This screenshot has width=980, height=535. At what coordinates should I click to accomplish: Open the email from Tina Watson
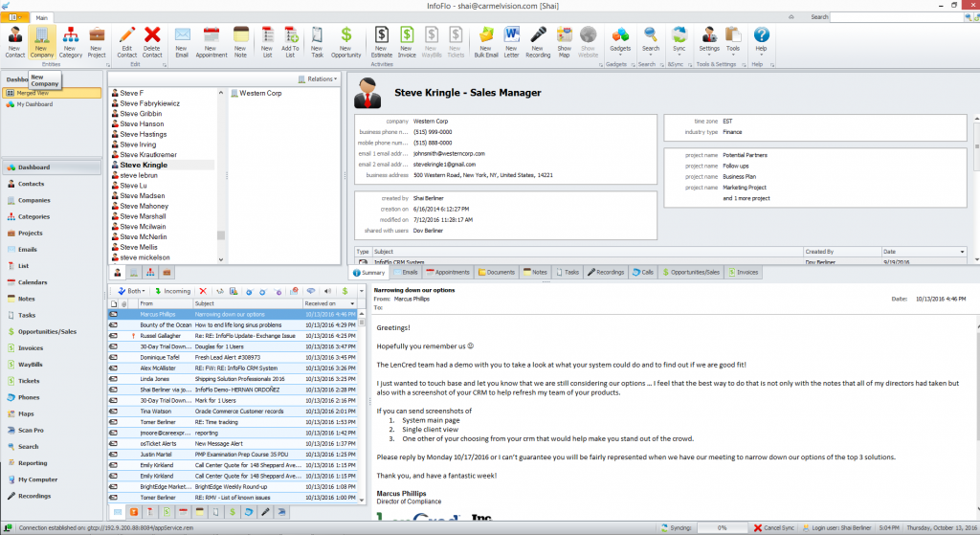[234, 412]
